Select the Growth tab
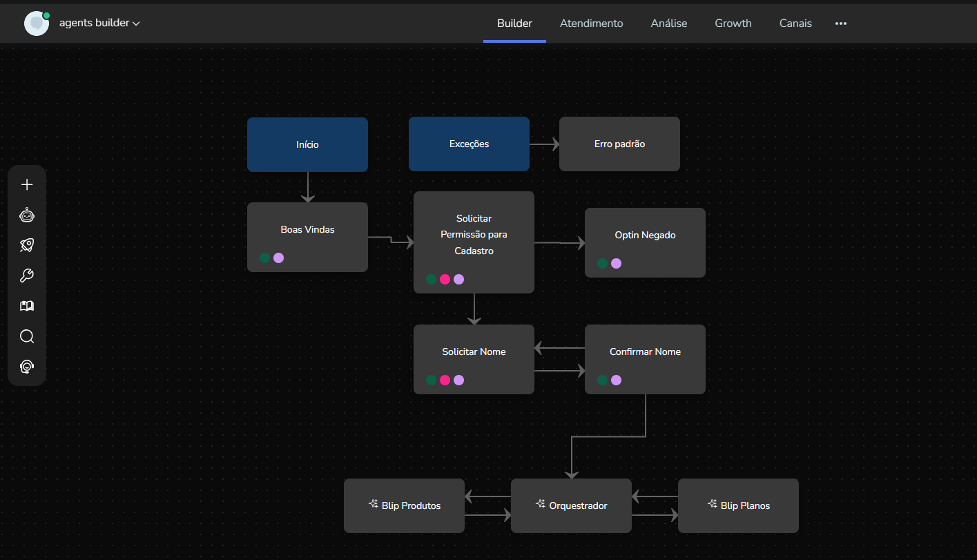This screenshot has height=560, width=977. click(733, 23)
